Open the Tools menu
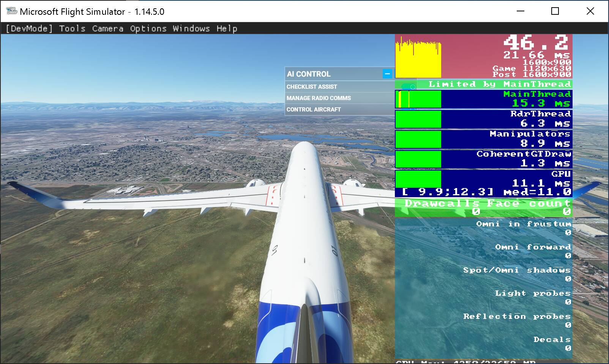This screenshot has width=609, height=364. coord(72,28)
